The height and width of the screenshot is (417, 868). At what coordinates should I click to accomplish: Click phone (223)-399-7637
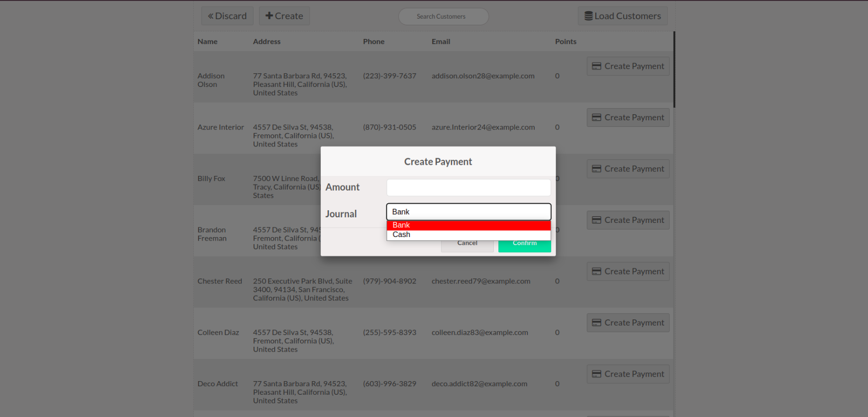[x=389, y=76]
